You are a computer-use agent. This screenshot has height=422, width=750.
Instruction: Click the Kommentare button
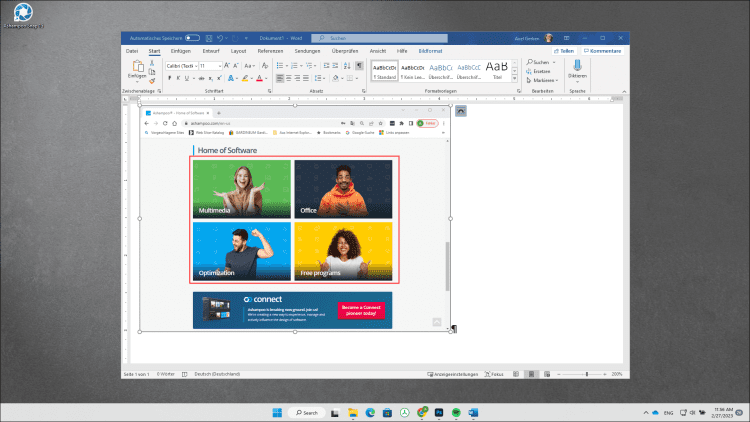[602, 51]
